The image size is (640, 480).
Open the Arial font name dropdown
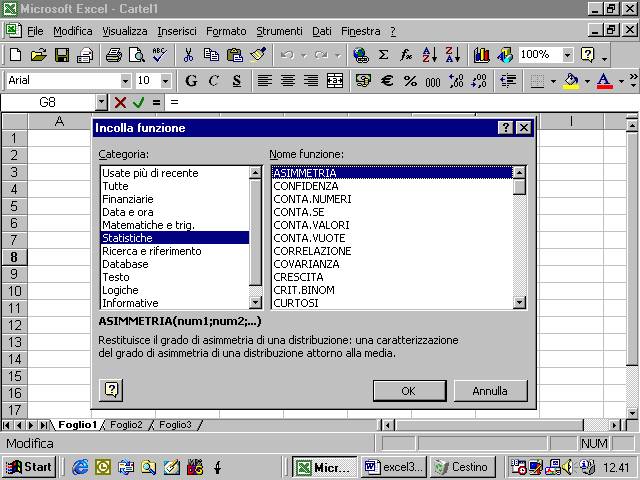coord(125,81)
